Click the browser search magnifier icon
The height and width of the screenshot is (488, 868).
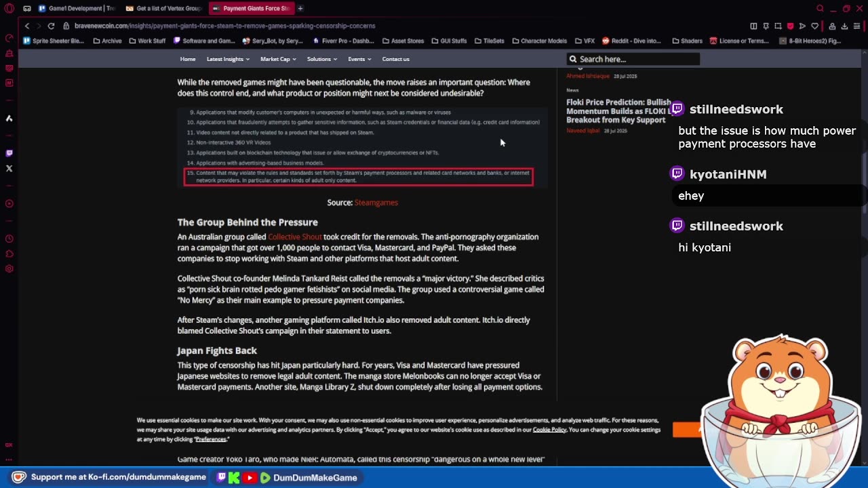(820, 8)
